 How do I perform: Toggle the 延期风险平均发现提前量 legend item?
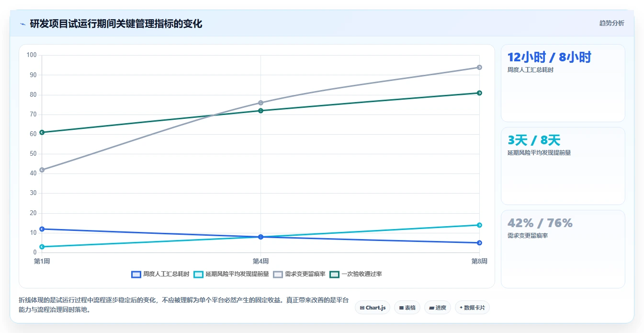tap(231, 274)
